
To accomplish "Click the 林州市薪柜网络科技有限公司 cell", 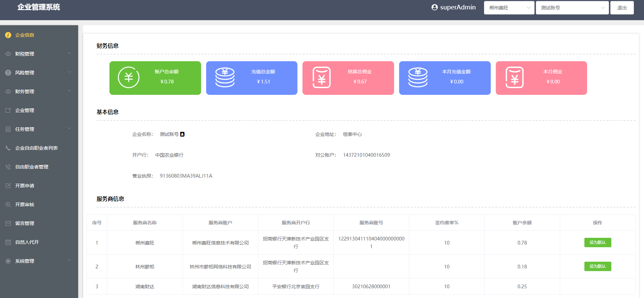I will click(x=220, y=267).
